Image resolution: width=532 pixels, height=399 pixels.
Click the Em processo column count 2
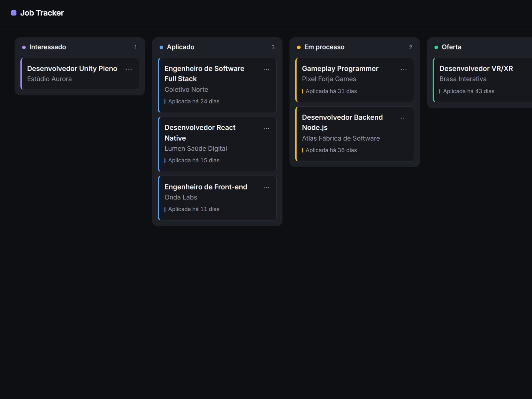coord(410,47)
